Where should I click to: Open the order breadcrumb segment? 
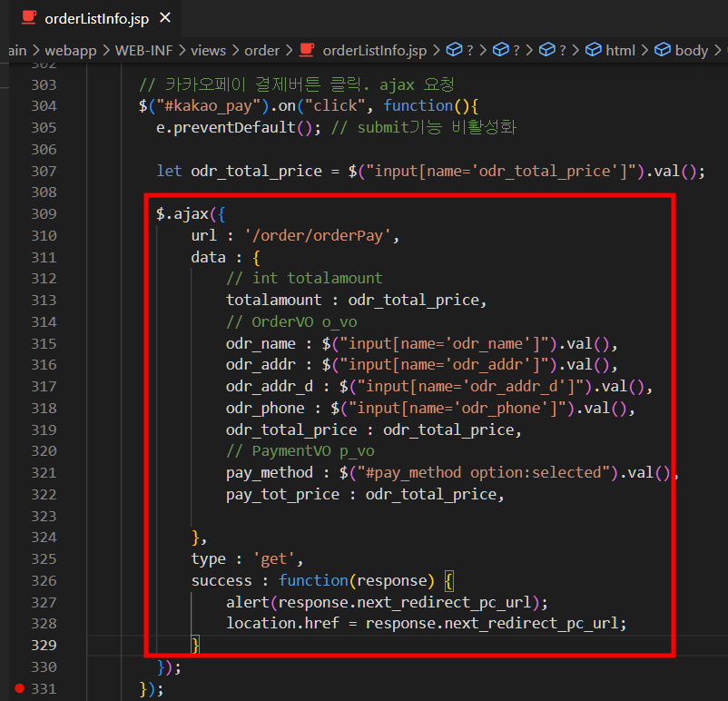[261, 50]
